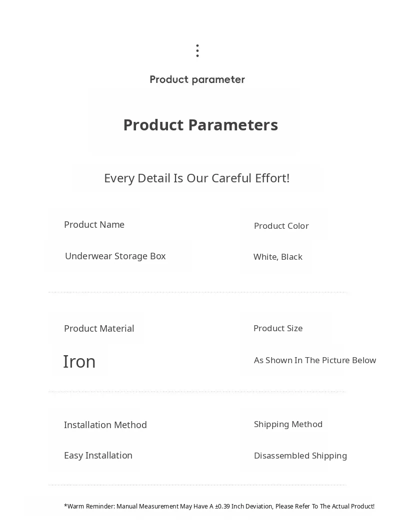Click the "Product Name" label
This screenshot has height=532, width=395.
[94, 225]
